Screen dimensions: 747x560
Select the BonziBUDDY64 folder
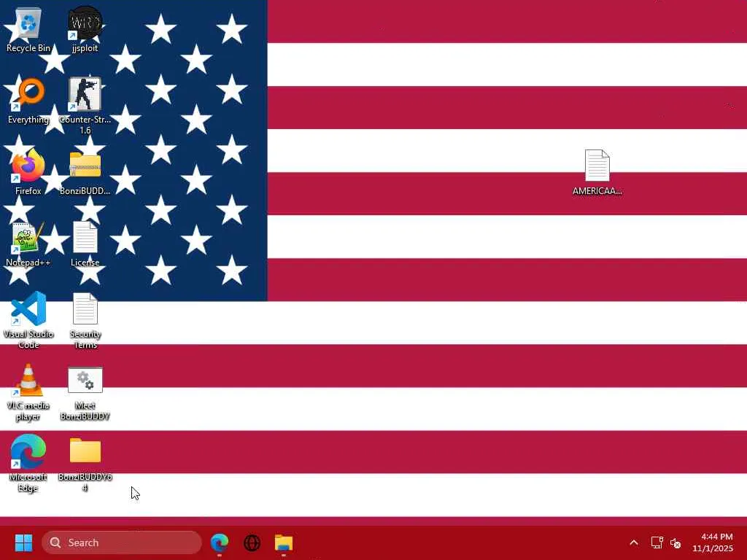(85, 463)
